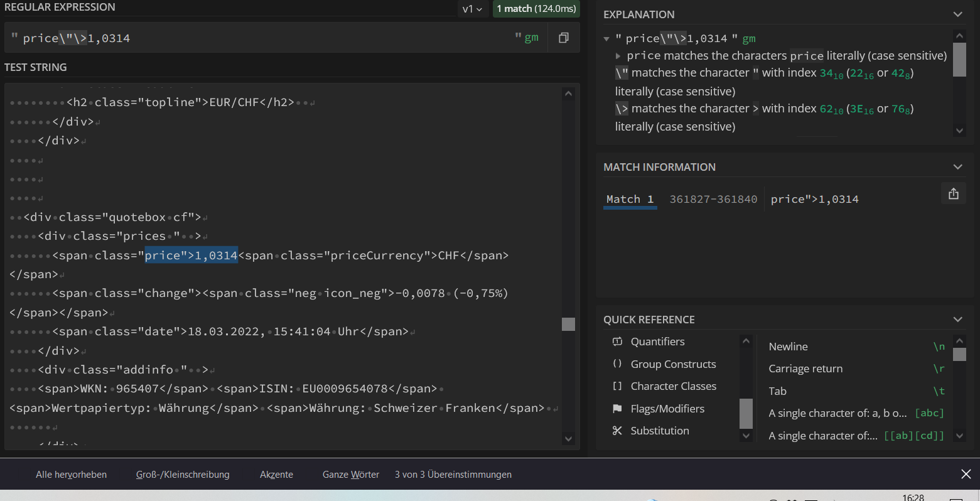The height and width of the screenshot is (501, 980).
Task: Select the Match 1 tab
Action: [x=630, y=199]
